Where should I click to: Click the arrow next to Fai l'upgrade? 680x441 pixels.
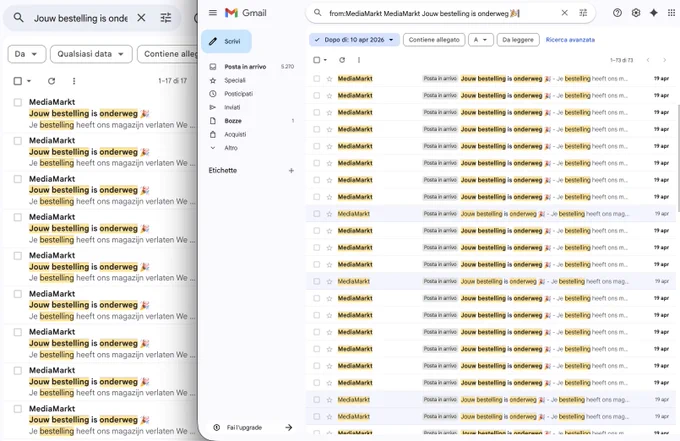[x=288, y=428]
